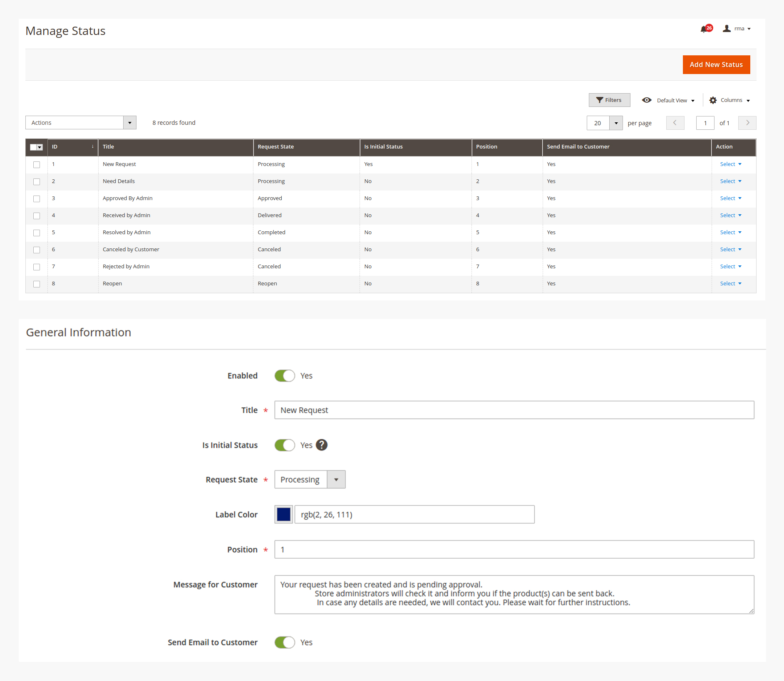The height and width of the screenshot is (681, 784).
Task: Open the Default View dropdown
Action: coord(668,100)
